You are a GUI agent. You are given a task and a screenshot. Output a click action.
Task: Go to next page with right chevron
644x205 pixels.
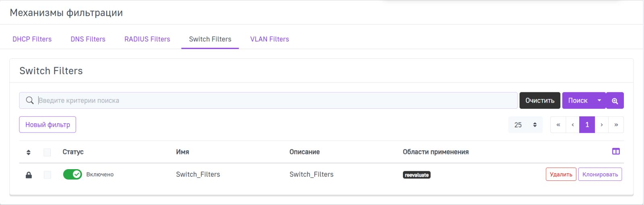tap(602, 125)
